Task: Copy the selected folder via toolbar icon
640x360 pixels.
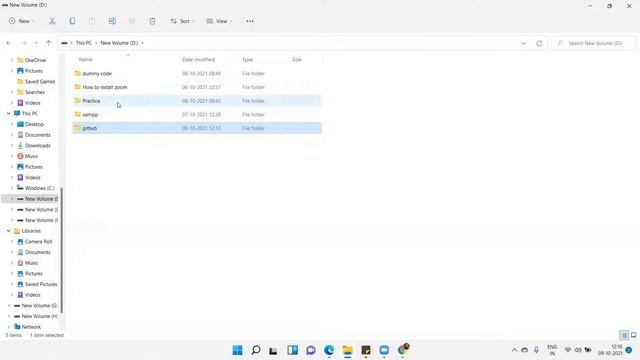Action: coord(72,21)
